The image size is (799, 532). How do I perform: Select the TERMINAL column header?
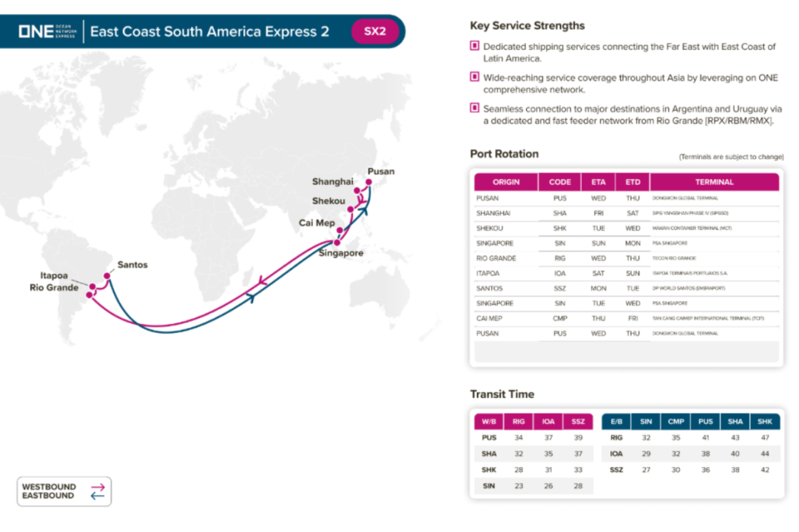point(714,182)
